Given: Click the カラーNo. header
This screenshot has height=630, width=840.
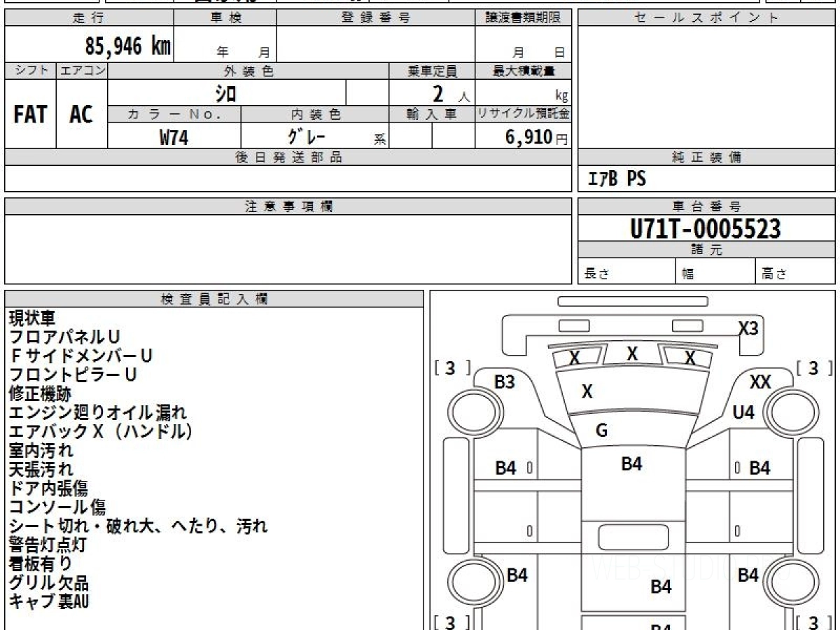Looking at the screenshot, I should tap(174, 115).
